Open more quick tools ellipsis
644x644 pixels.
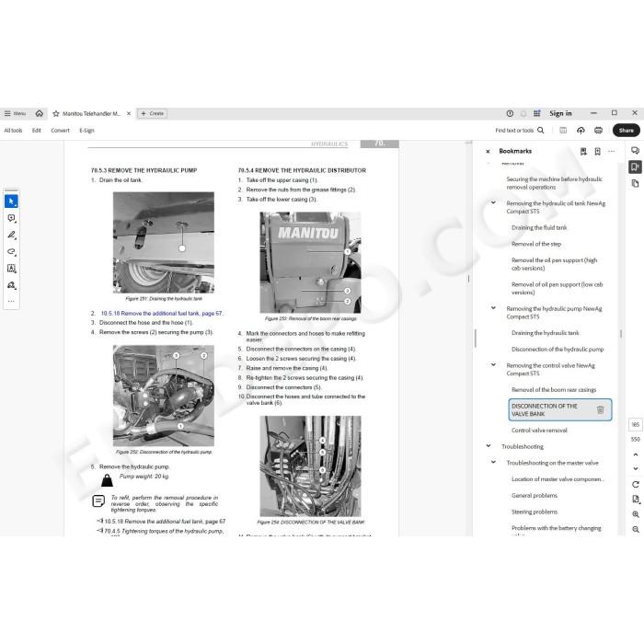11,301
